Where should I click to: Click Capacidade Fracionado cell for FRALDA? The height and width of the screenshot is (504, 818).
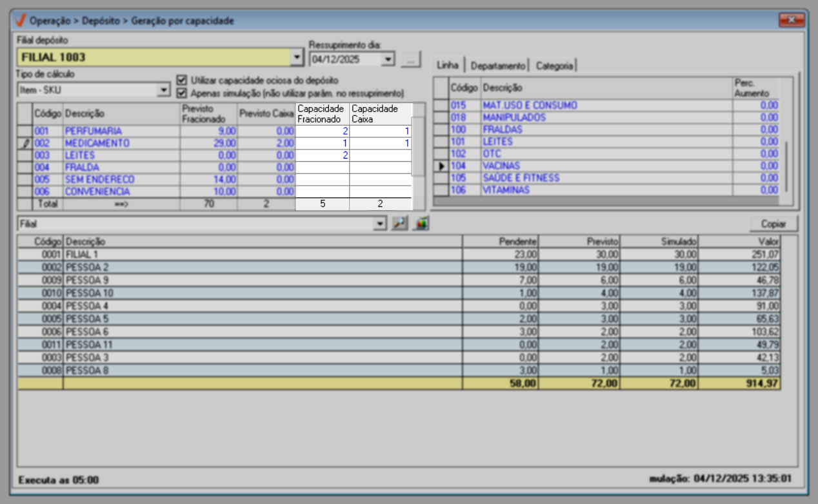(322, 168)
